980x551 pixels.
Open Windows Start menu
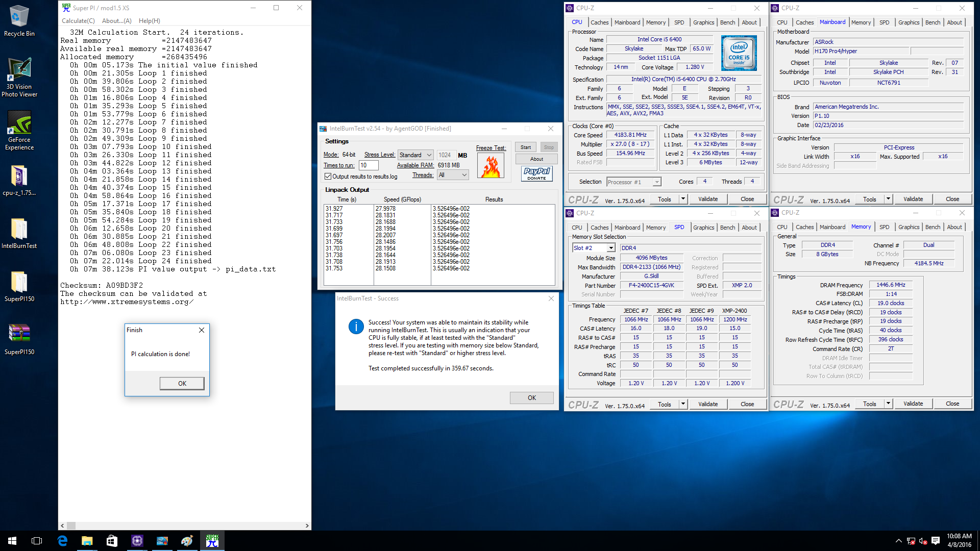[12, 541]
